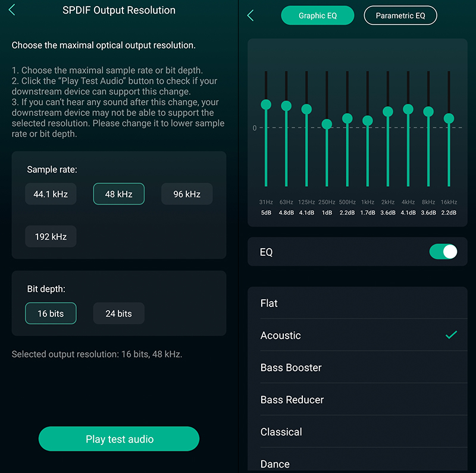Toggle the EQ switch off
Image resolution: width=476 pixels, height=473 pixels.
[x=443, y=252]
